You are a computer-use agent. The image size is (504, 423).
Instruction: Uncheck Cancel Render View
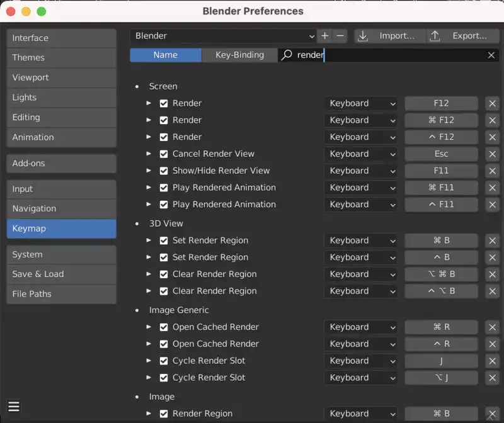click(164, 154)
